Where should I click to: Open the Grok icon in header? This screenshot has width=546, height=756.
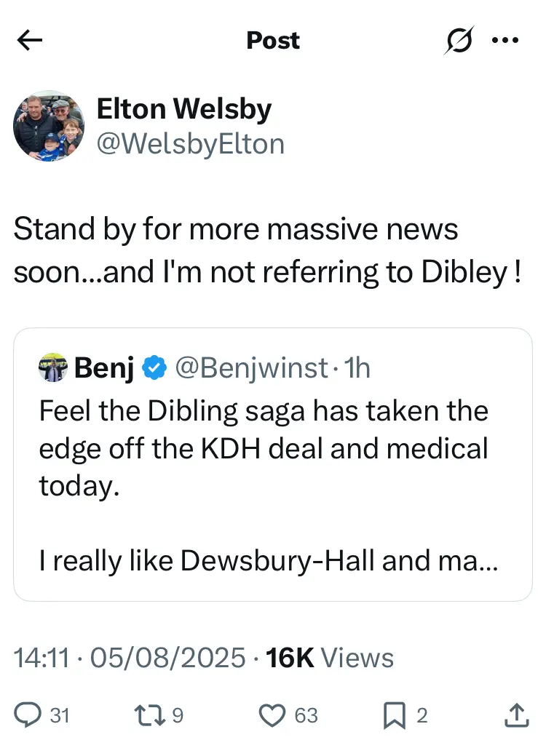point(459,41)
